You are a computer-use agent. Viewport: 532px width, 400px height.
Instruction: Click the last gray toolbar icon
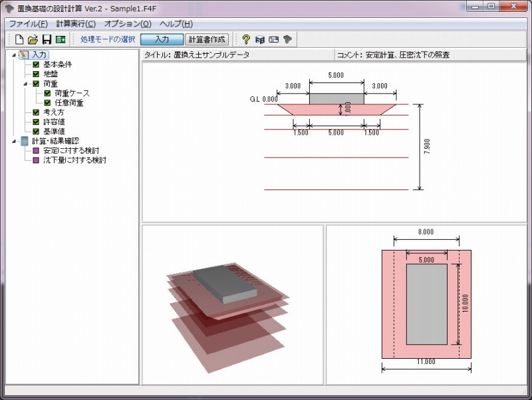tap(287, 39)
